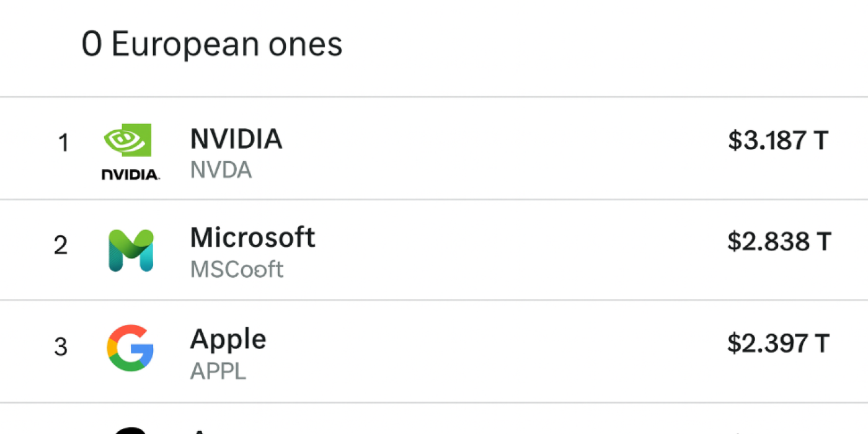
Task: Select the MSCoft ticker symbol
Action: 236,270
